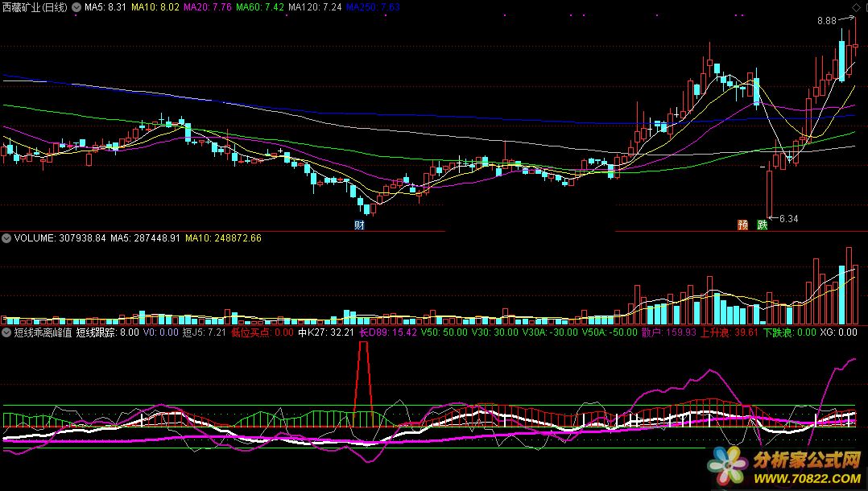Click the 西藏矿业(日线) stock title
This screenshot has height=491, width=868.
tap(35, 7)
